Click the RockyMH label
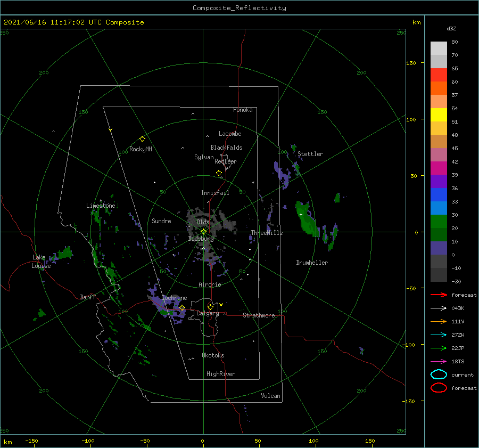This screenshot has height=448, width=479. coord(141,149)
